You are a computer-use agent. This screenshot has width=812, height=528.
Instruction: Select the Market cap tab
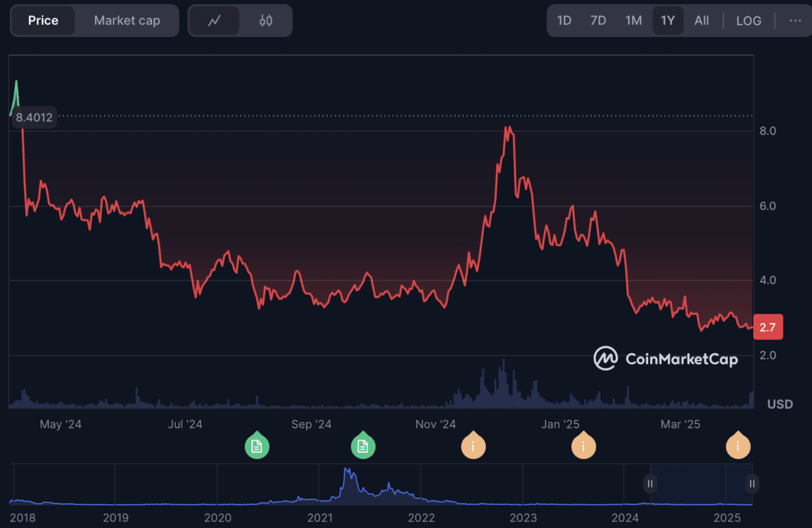[x=127, y=21]
